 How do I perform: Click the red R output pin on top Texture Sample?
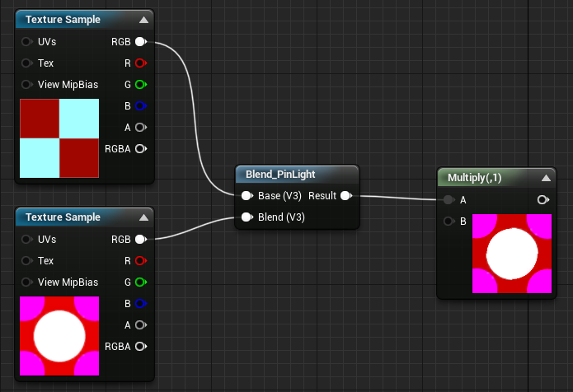(x=141, y=63)
